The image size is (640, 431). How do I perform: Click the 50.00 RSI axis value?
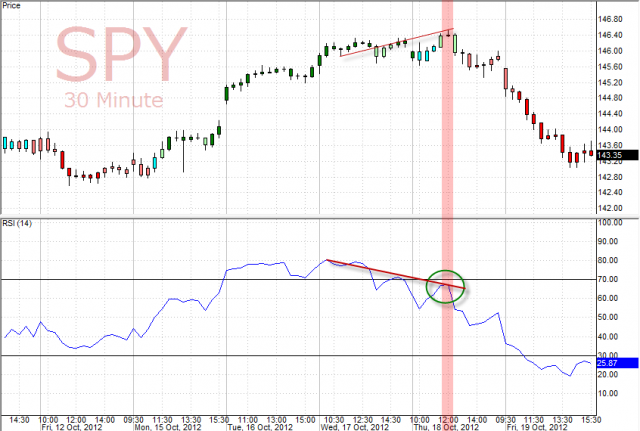(x=610, y=318)
